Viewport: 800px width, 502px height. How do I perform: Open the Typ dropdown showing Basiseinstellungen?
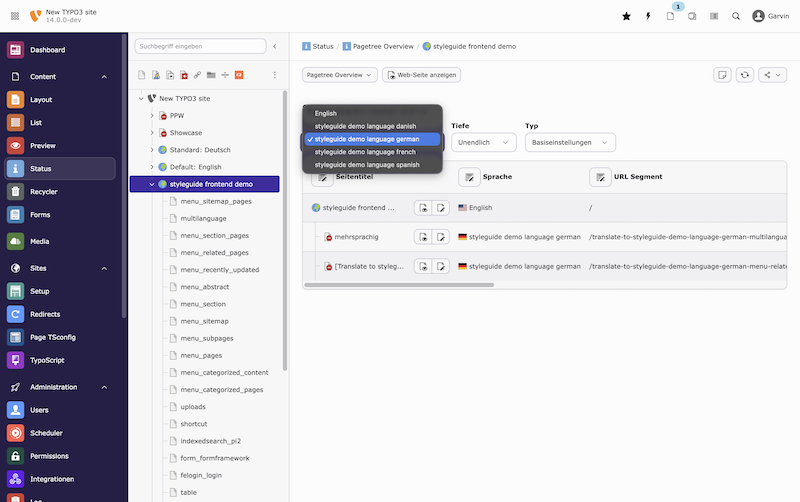pyautogui.click(x=571, y=143)
